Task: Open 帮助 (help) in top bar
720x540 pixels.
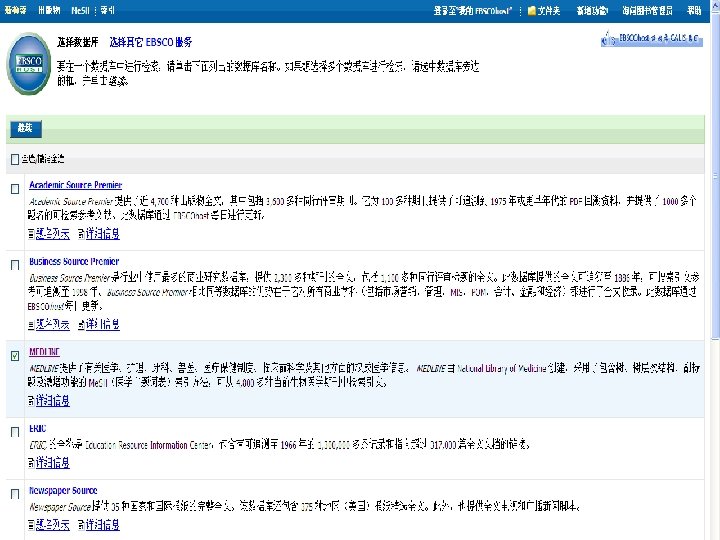Action: coord(694,11)
